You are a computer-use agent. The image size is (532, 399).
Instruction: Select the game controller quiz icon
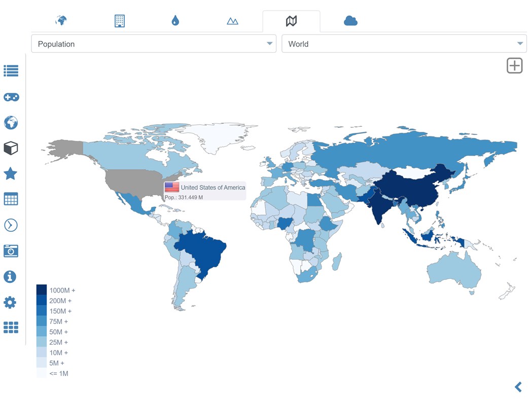(11, 97)
